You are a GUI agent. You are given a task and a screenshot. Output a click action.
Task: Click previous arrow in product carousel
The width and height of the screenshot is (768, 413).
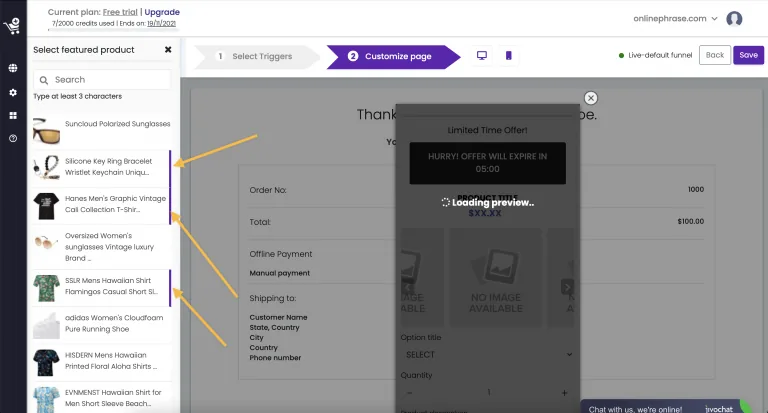tap(408, 287)
